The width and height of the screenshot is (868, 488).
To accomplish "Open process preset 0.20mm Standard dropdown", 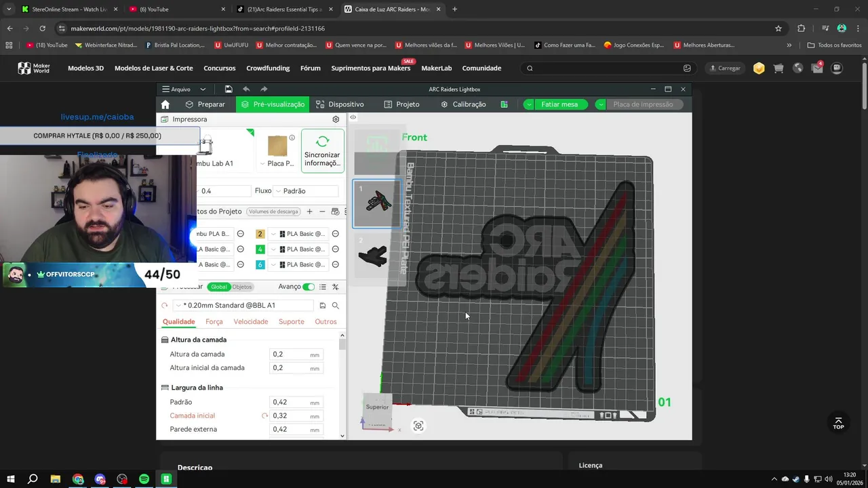I will (242, 306).
